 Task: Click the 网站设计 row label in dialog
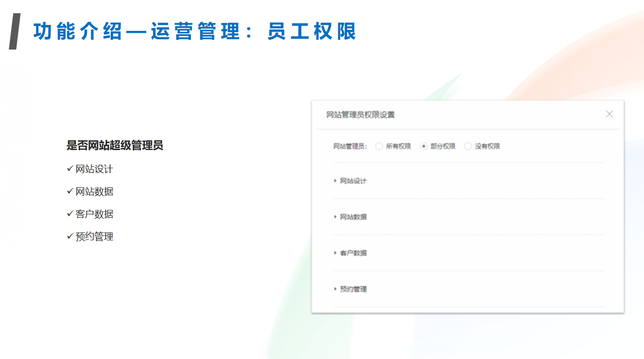coord(353,181)
